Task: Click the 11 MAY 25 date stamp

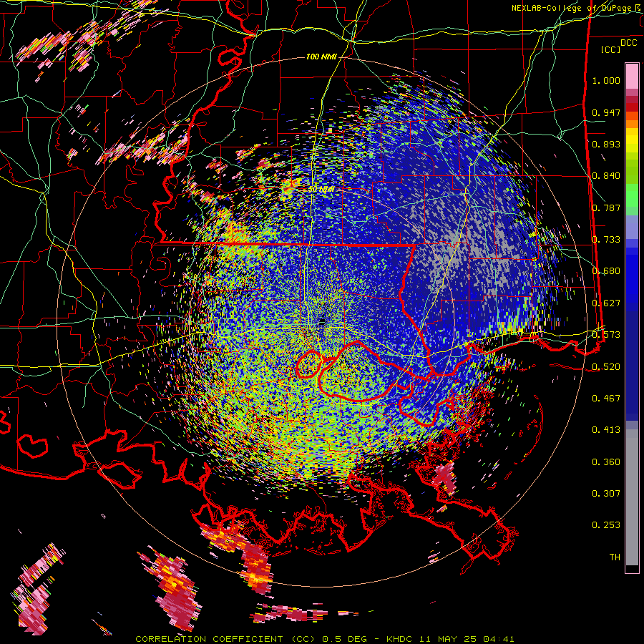Action: click(449, 639)
